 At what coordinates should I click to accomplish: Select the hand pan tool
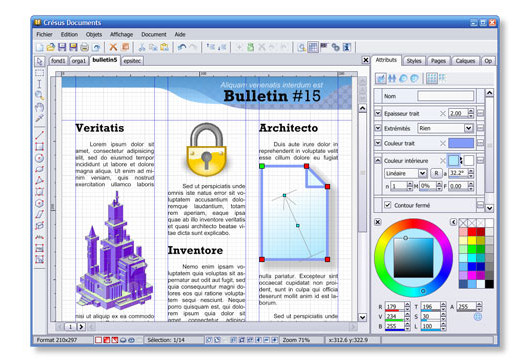(x=40, y=107)
